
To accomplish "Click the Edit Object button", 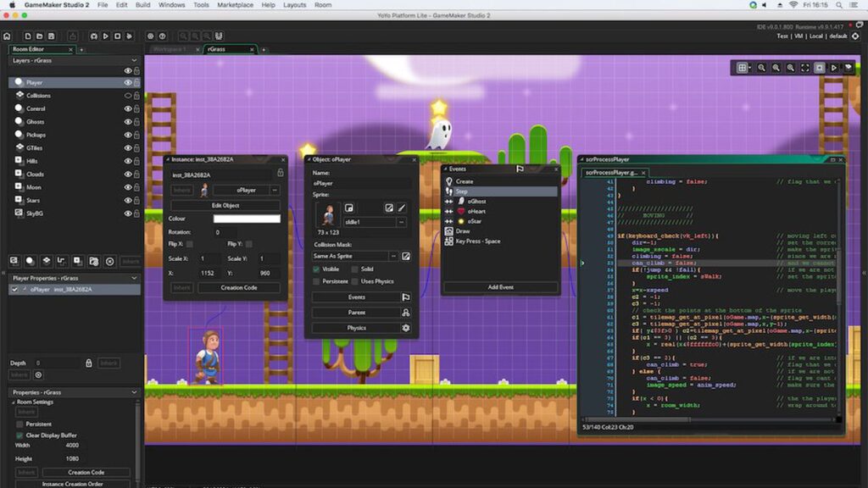I will pyautogui.click(x=225, y=205).
